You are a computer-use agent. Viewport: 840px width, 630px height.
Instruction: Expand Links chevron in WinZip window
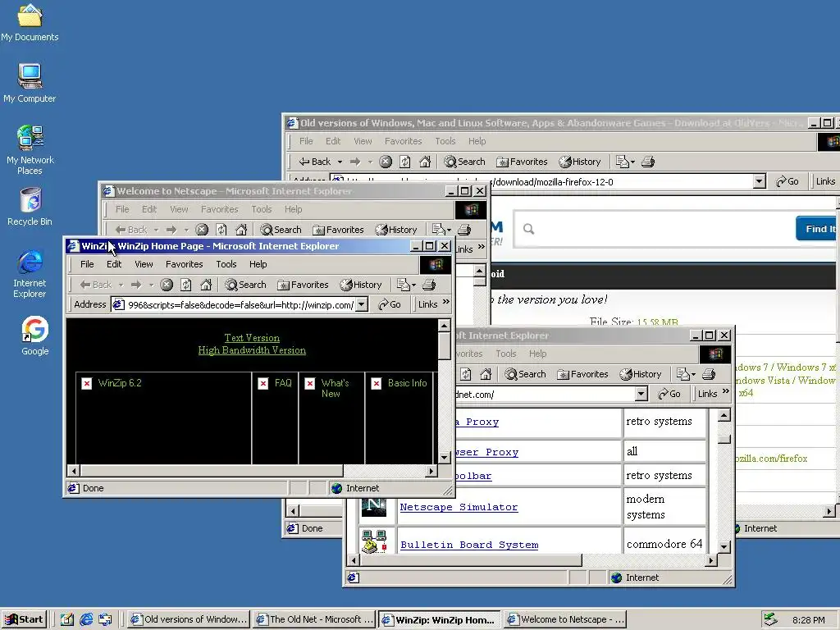445,302
